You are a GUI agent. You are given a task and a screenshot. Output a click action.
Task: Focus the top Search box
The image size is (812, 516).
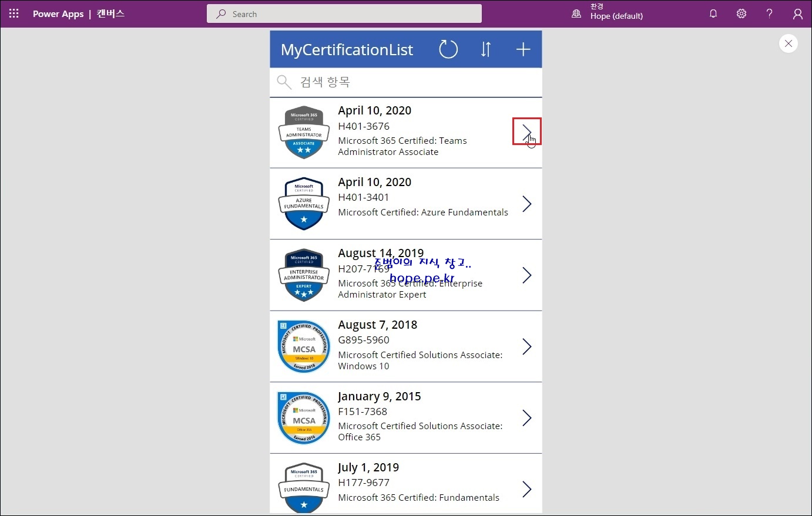pyautogui.click(x=344, y=14)
